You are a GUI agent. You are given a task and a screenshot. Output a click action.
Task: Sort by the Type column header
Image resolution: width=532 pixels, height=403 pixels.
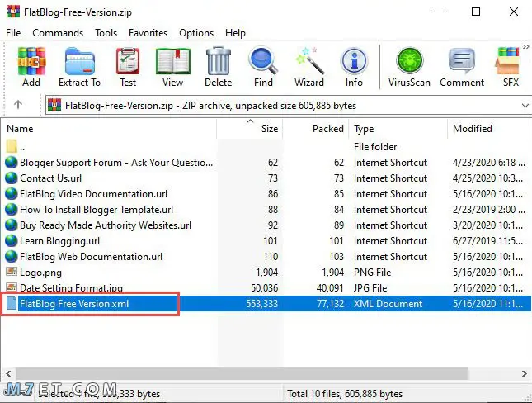[x=398, y=129]
